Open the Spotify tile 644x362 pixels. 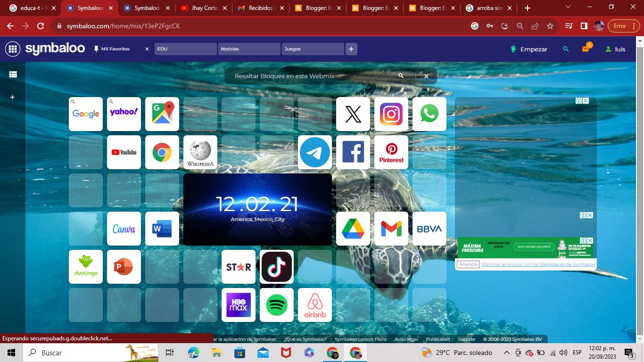[x=277, y=305]
